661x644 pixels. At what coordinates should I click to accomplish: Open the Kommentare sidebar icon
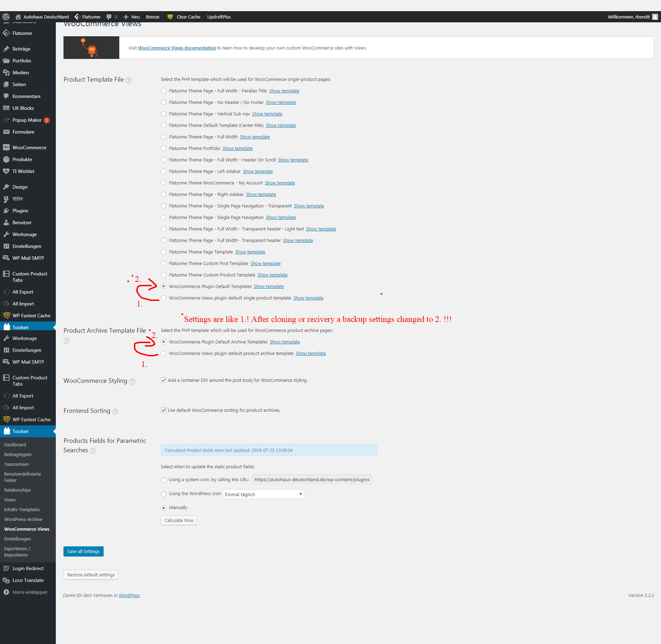click(6, 96)
